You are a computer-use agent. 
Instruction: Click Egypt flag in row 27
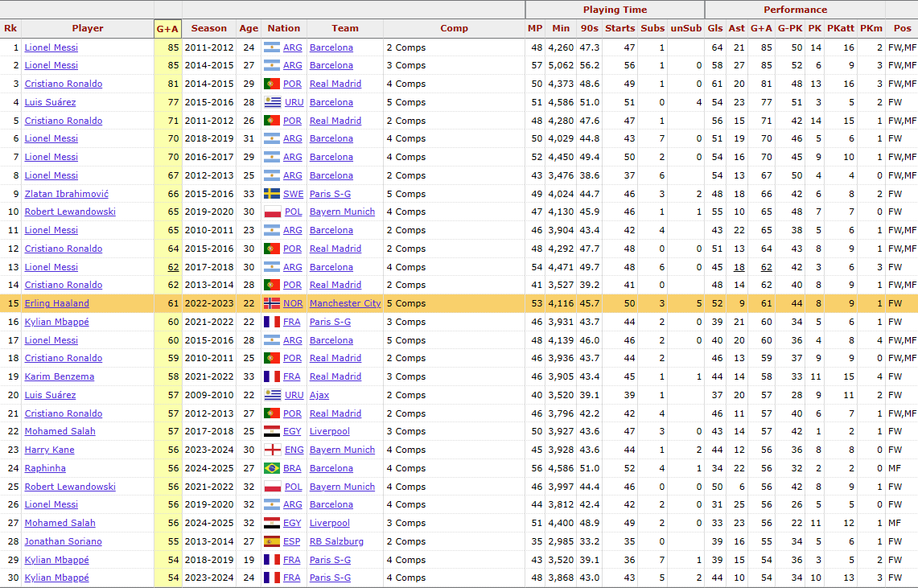point(272,523)
